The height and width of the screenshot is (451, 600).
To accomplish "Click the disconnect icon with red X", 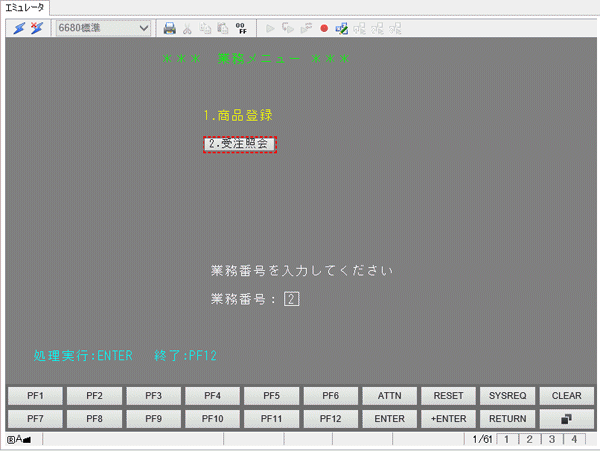I will pos(37,28).
